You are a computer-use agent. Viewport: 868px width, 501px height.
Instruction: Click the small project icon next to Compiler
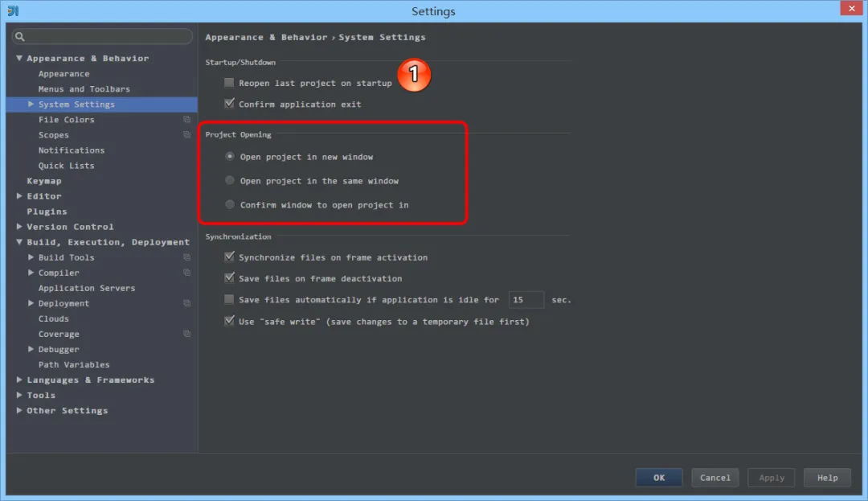coord(186,273)
